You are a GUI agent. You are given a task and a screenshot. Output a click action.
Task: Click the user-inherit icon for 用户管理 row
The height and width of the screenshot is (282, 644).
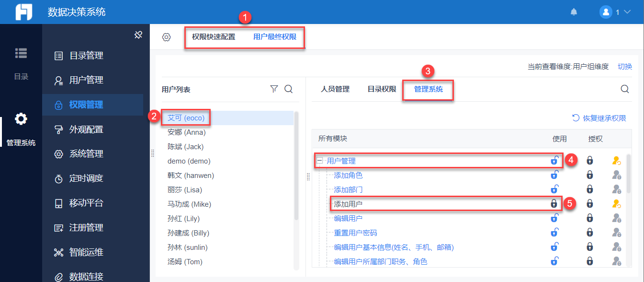(617, 161)
